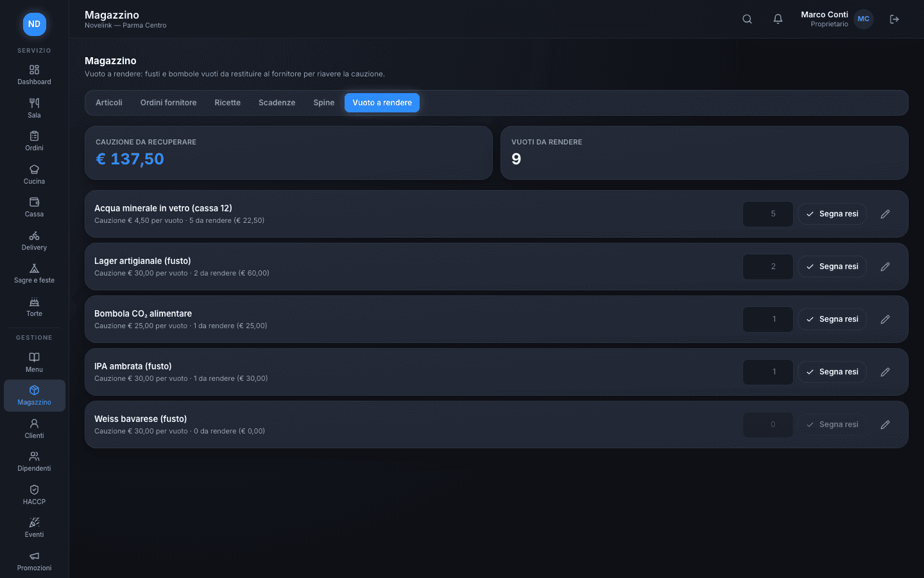This screenshot has height=578, width=924.
Task: Open the Dashboard from the sidebar
Action: point(35,74)
